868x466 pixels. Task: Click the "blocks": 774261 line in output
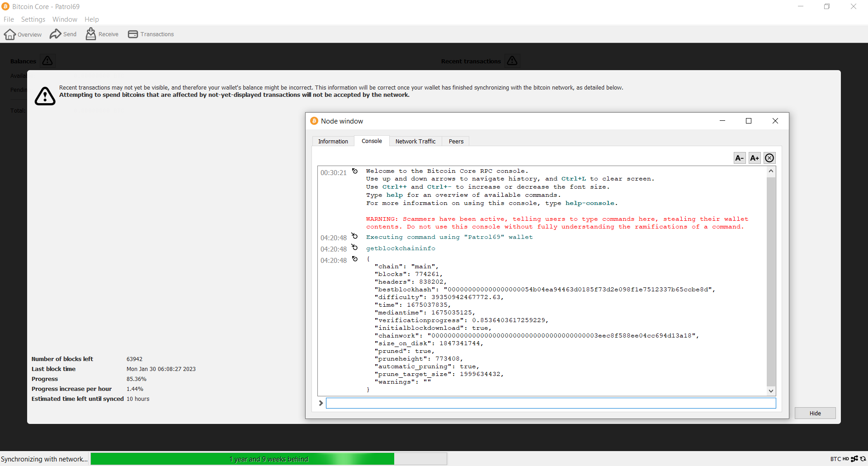pos(408,274)
